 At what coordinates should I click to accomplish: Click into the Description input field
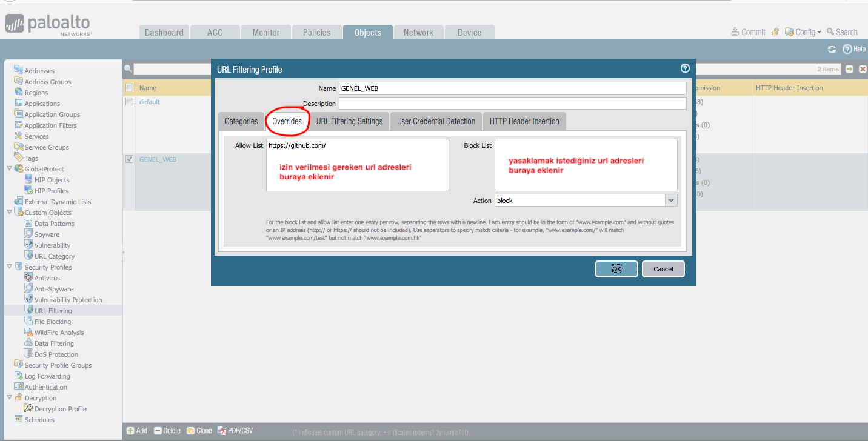[512, 104]
